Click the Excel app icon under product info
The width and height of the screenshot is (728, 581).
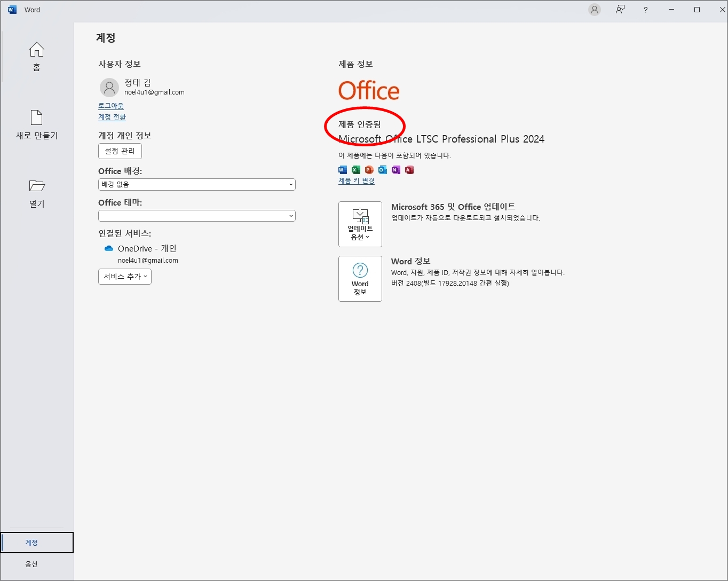(x=356, y=170)
